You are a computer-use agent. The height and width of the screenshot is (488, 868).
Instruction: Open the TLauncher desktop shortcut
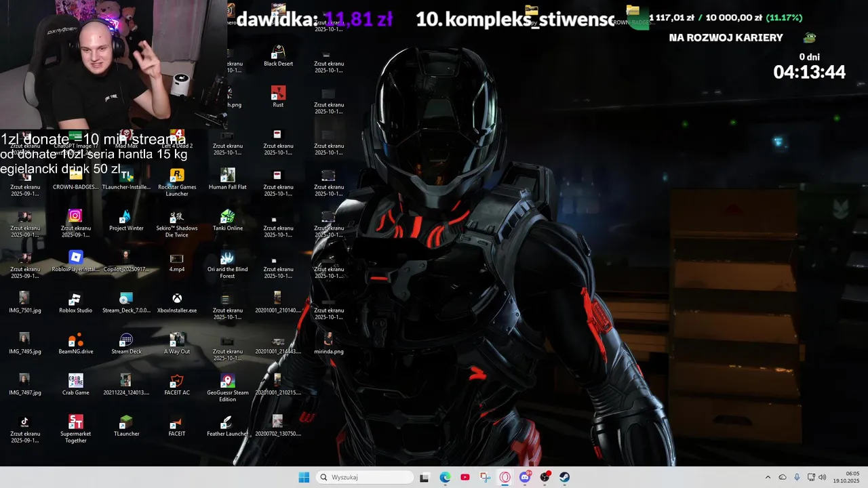(x=126, y=427)
